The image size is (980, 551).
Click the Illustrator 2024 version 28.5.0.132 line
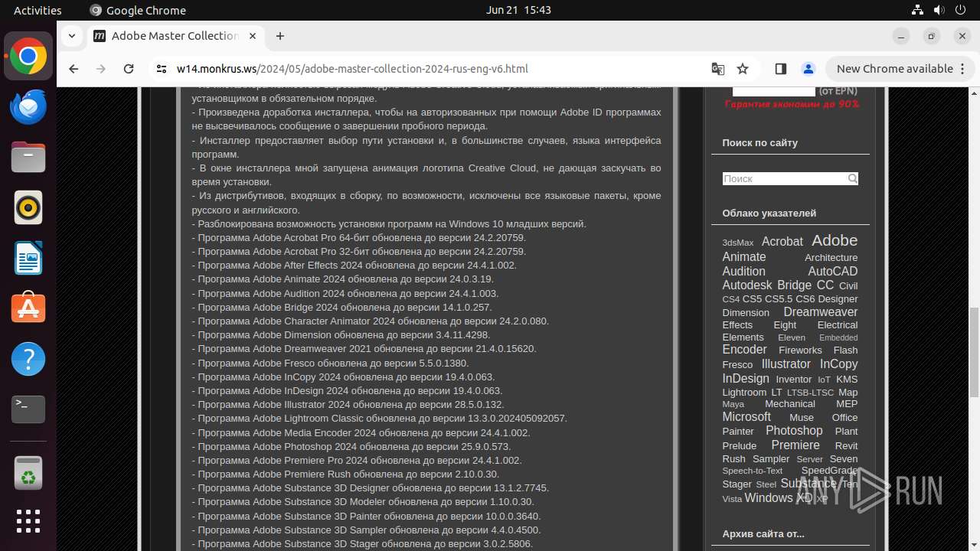(348, 405)
